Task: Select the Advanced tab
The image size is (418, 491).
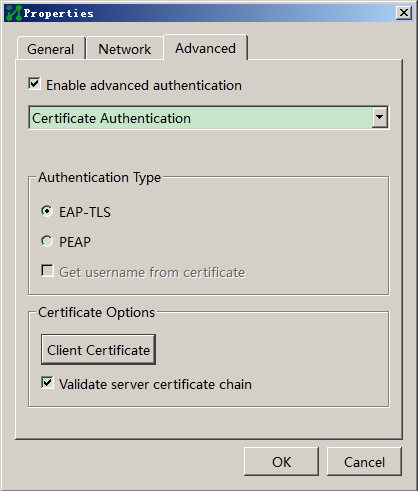Action: [205, 48]
